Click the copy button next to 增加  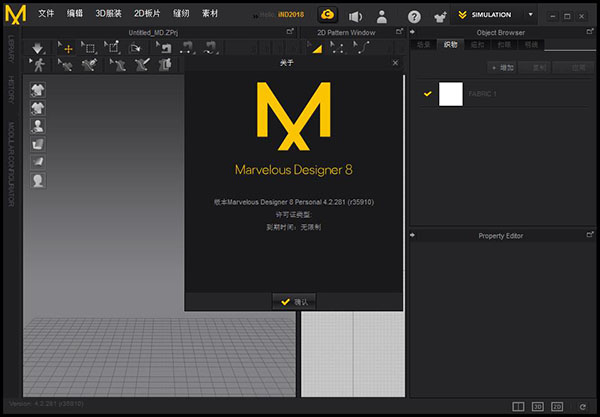(535, 68)
